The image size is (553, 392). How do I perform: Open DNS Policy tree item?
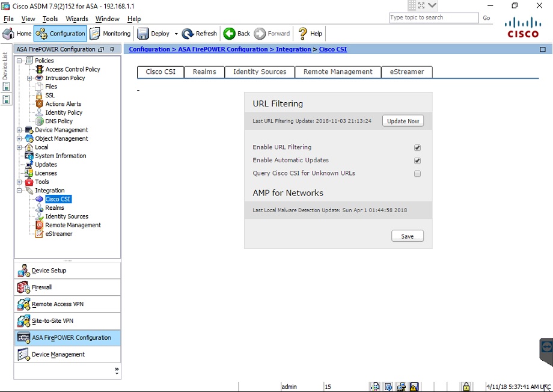(58, 121)
